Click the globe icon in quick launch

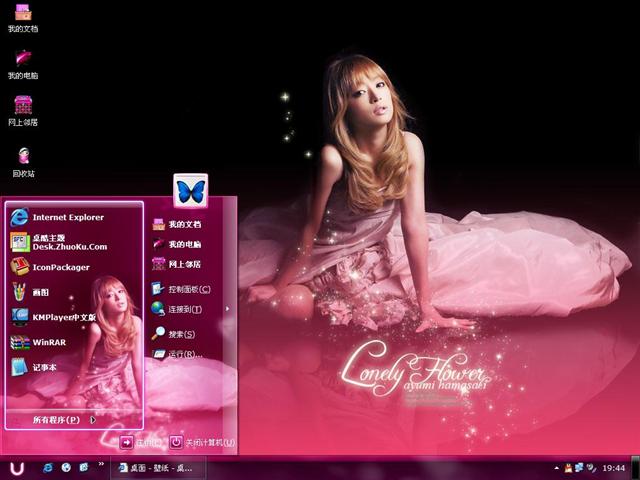tap(66, 467)
